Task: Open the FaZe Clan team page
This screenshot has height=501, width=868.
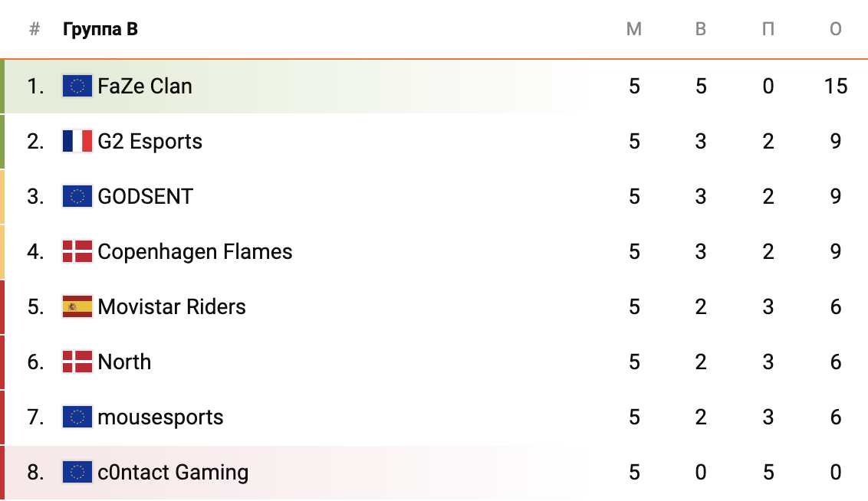Action: pyautogui.click(x=145, y=86)
